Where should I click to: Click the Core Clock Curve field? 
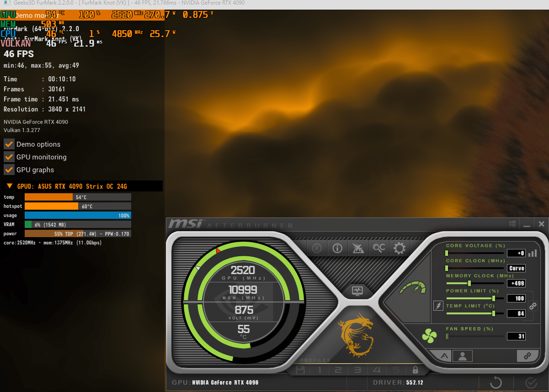516,268
